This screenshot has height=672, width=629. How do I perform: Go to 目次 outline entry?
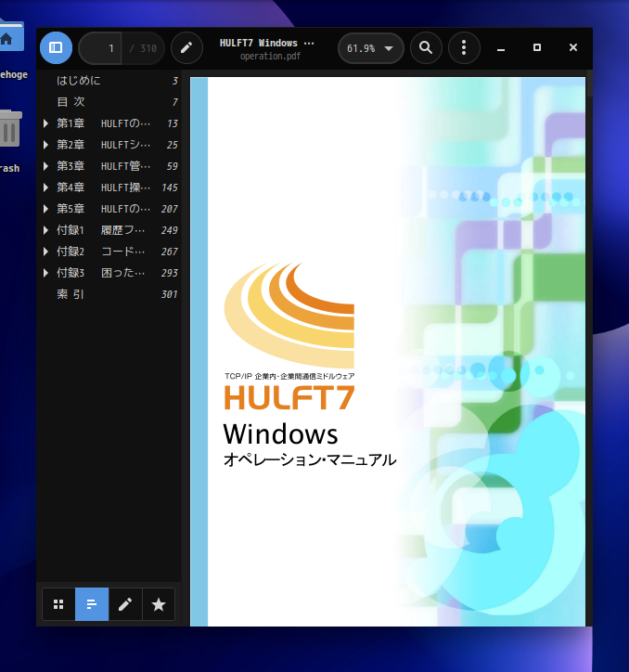(x=109, y=102)
